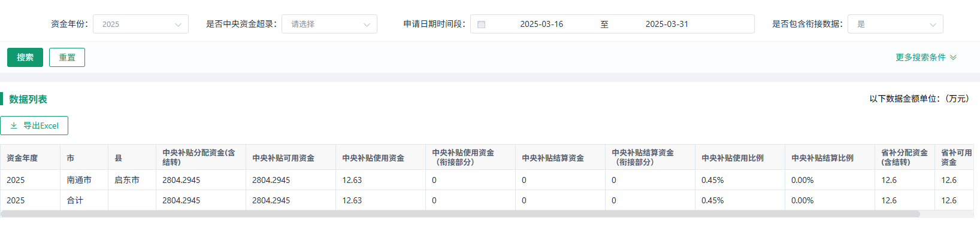Click download icon on 导出Excel button
Image resolution: width=980 pixels, height=229 pixels.
pos(14,126)
